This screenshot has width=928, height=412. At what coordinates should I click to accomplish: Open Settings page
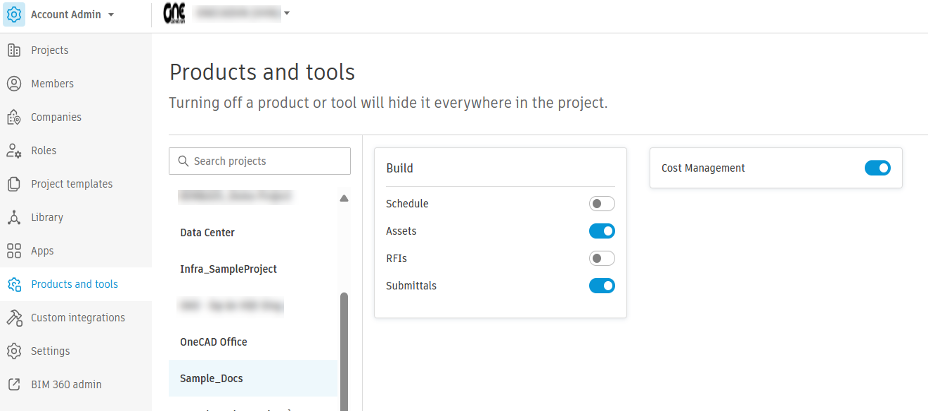pos(50,351)
